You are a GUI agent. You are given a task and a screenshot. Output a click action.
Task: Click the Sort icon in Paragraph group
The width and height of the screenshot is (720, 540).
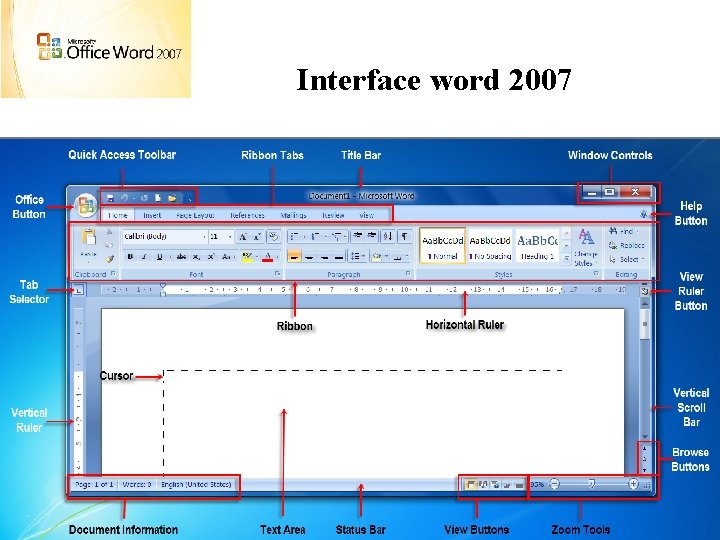388,236
